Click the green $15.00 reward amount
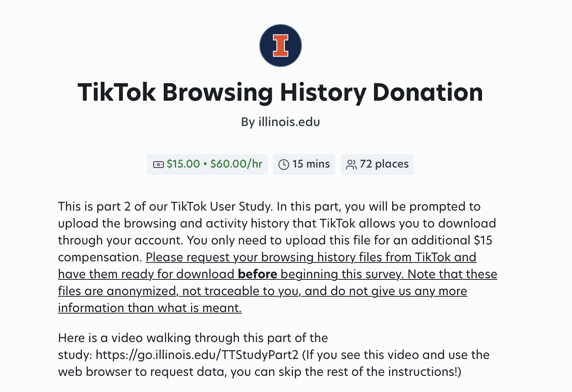Image resolution: width=572 pixels, height=392 pixels. point(183,164)
